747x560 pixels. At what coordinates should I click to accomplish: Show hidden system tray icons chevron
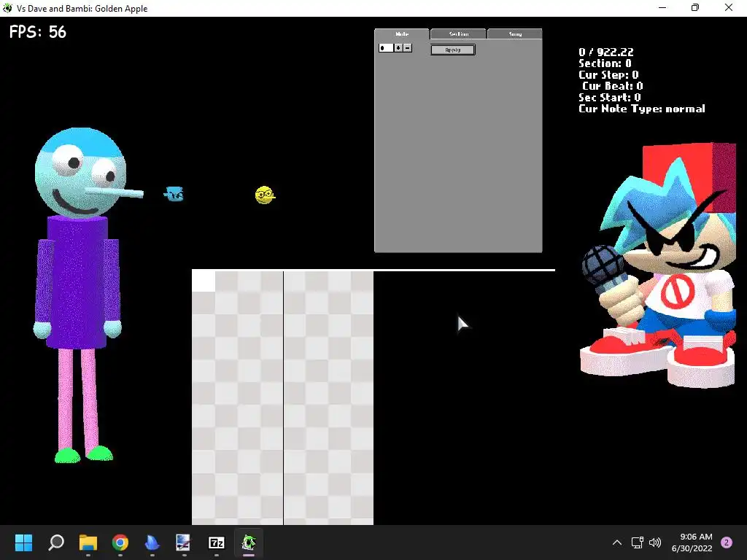point(617,542)
